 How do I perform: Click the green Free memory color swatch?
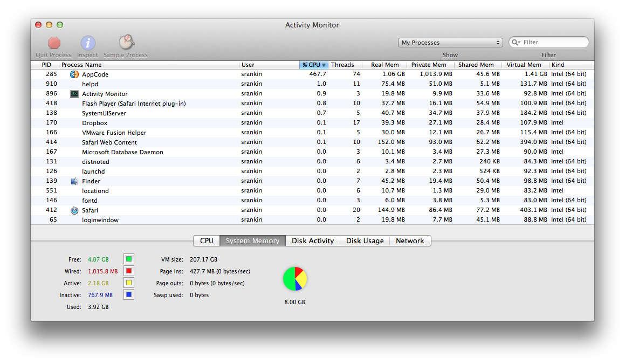[x=129, y=259]
